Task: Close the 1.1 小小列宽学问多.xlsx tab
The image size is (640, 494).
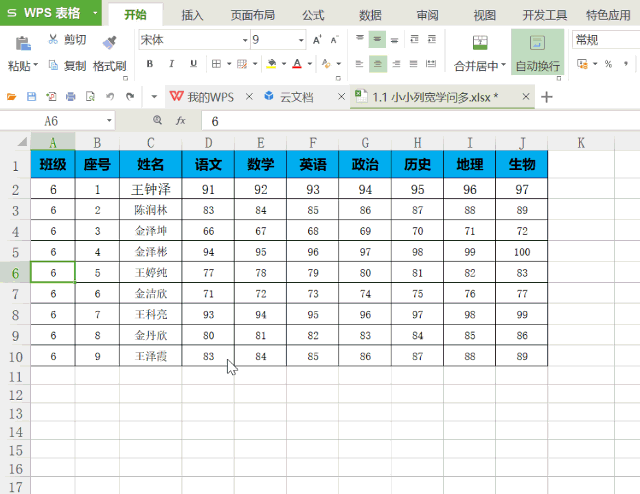Action: tap(526, 96)
